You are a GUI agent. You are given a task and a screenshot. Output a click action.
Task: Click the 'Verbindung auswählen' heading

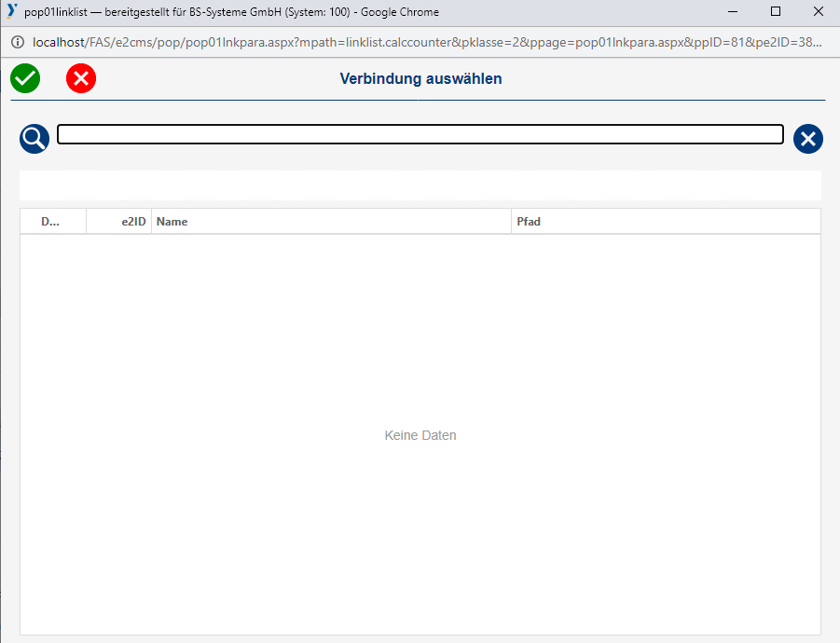click(420, 79)
